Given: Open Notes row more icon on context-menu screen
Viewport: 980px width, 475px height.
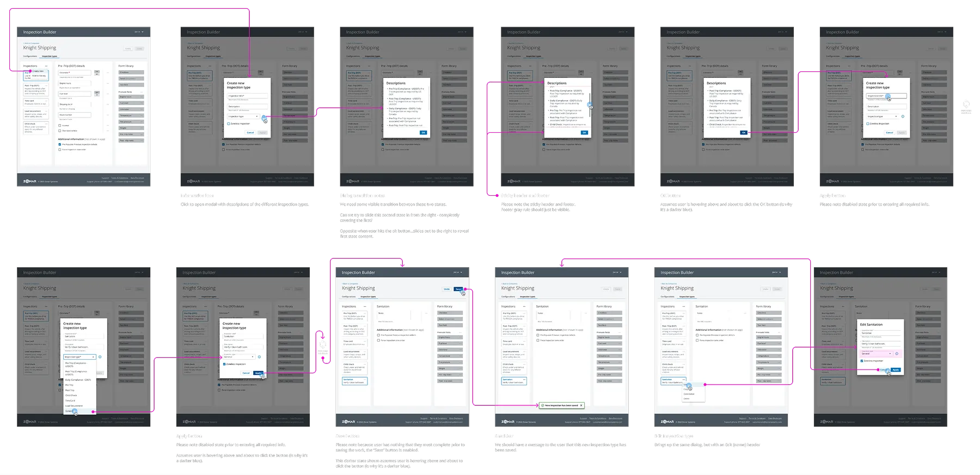Looking at the screenshot, I should pos(745,313).
